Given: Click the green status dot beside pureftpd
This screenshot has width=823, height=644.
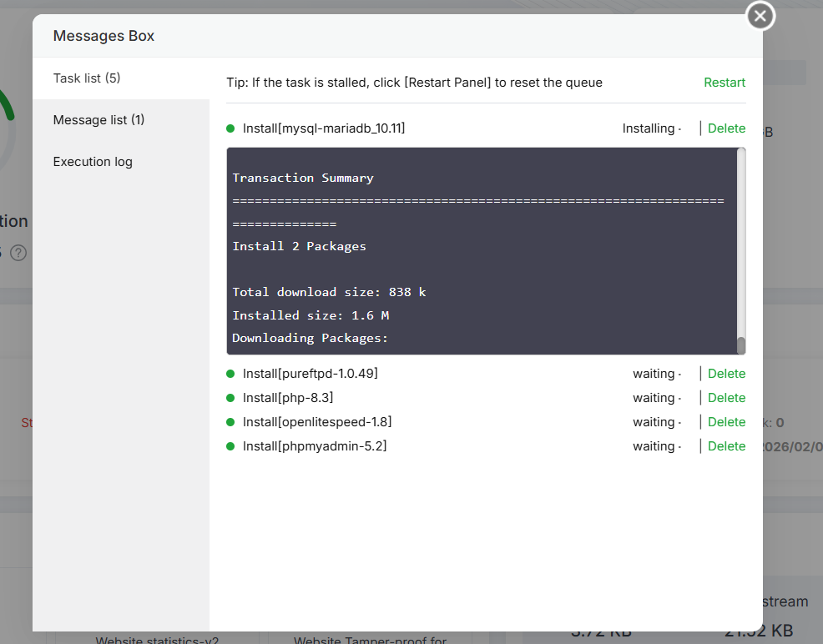Looking at the screenshot, I should pyautogui.click(x=230, y=374).
